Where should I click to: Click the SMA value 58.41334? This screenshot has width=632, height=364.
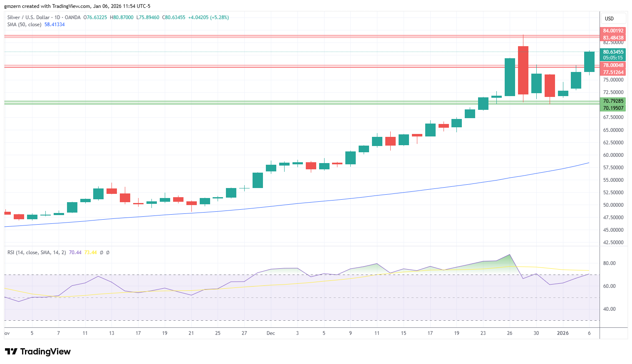point(55,25)
